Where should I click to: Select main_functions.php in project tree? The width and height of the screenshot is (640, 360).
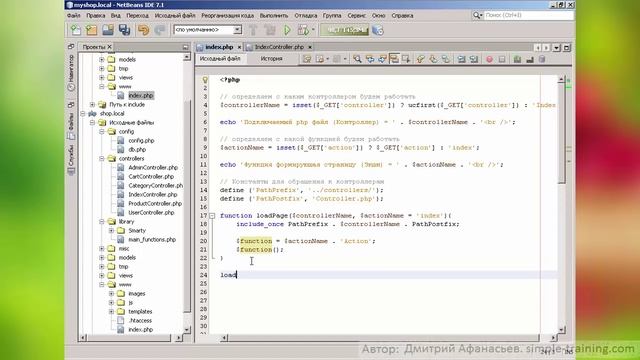pyautogui.click(x=152, y=240)
